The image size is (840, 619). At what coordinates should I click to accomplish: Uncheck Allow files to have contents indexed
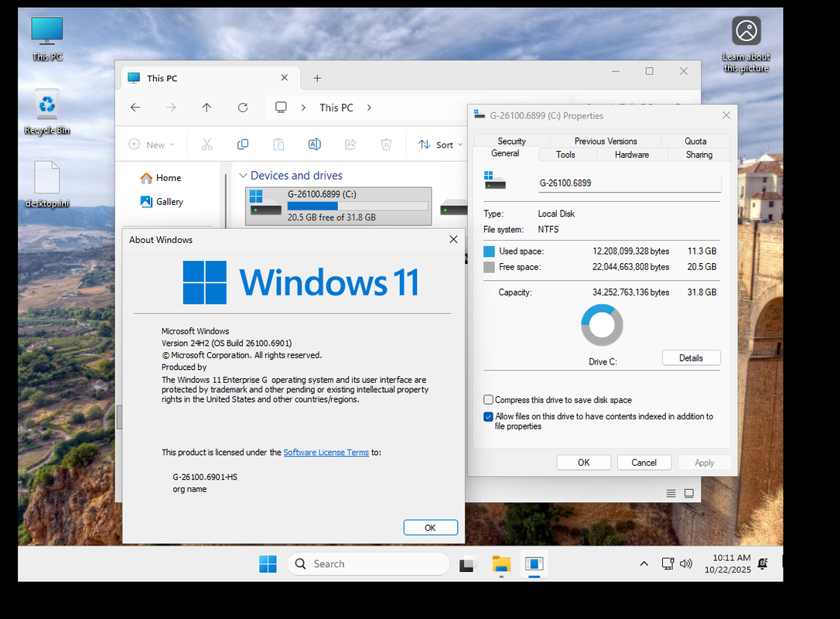[488, 416]
